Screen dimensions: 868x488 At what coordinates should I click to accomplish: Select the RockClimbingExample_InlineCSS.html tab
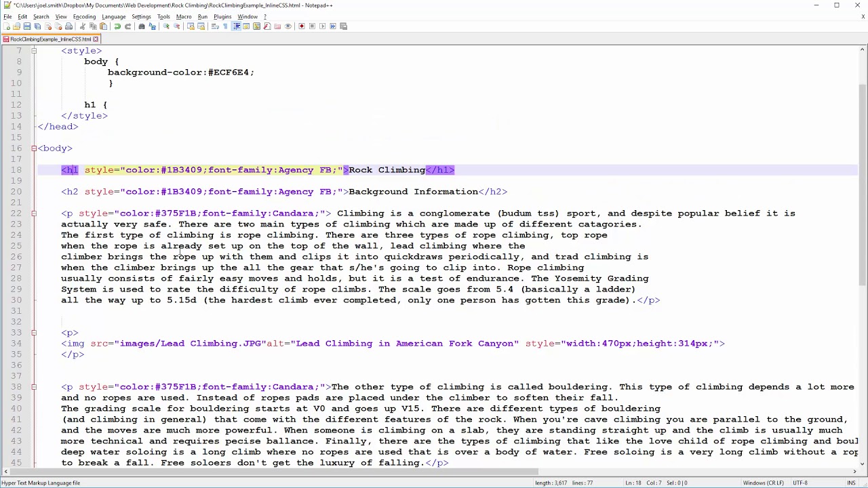[x=50, y=39]
